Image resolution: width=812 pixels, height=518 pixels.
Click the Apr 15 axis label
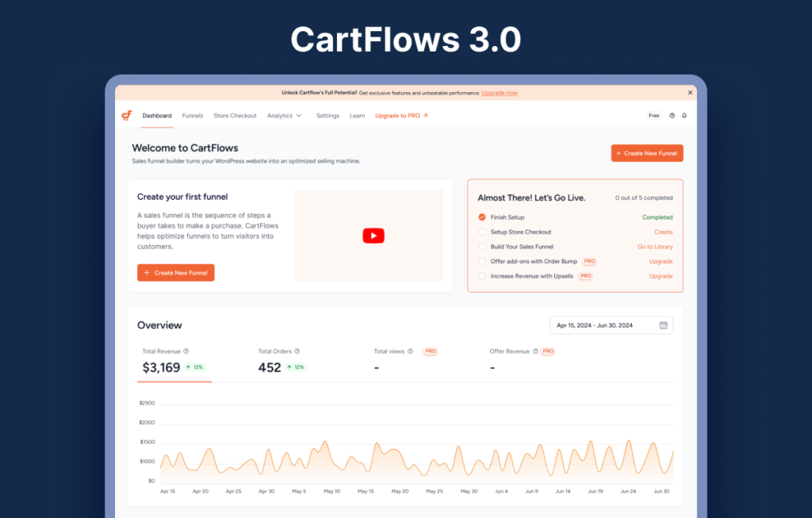click(x=168, y=491)
